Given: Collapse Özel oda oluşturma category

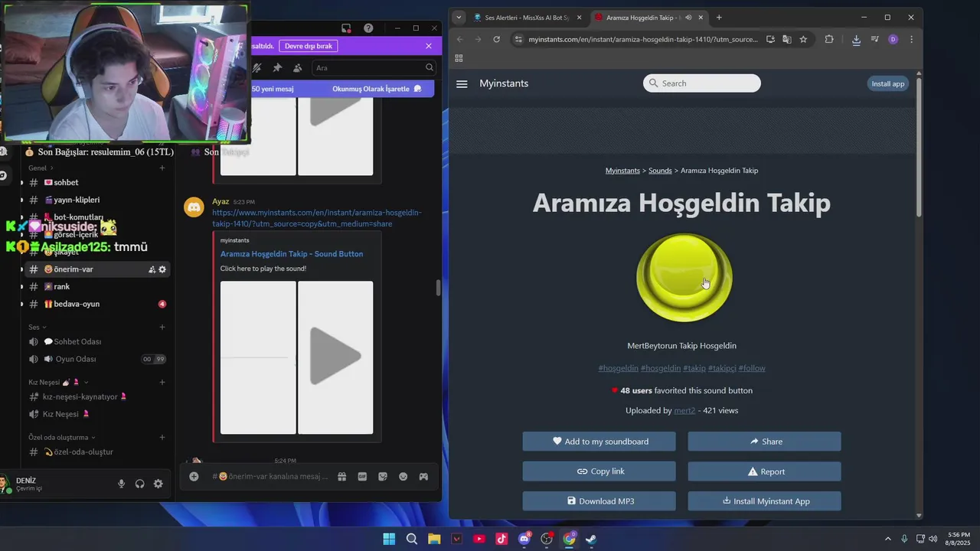Looking at the screenshot, I should 63,437.
